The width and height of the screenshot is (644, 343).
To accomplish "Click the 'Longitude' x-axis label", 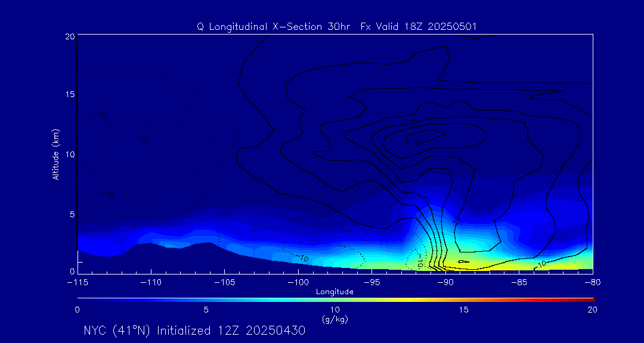I will tap(335, 292).
